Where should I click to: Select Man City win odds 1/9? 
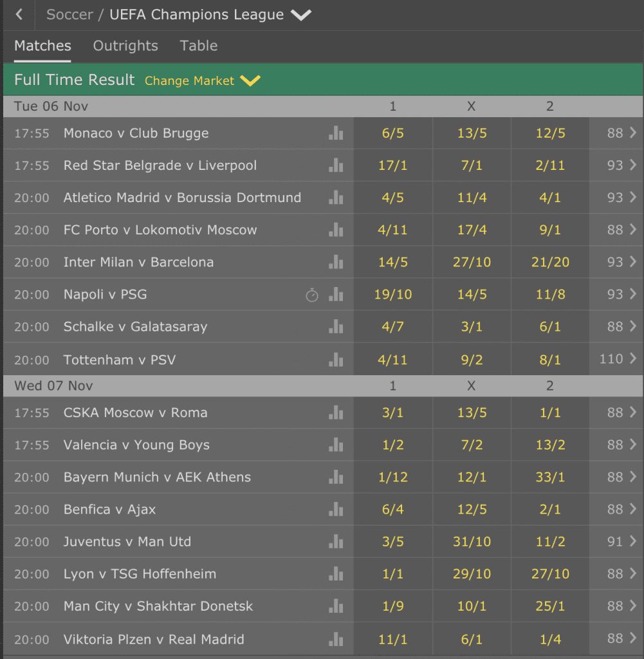click(393, 606)
